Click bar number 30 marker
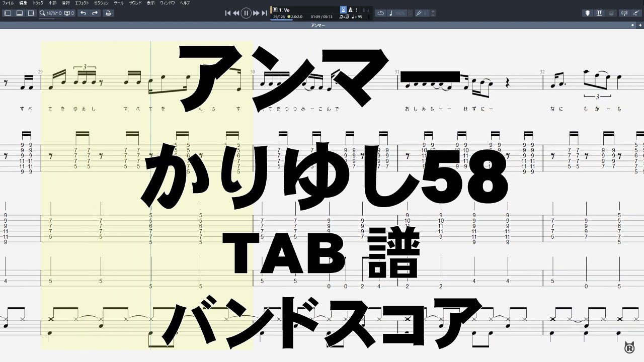 click(x=253, y=72)
